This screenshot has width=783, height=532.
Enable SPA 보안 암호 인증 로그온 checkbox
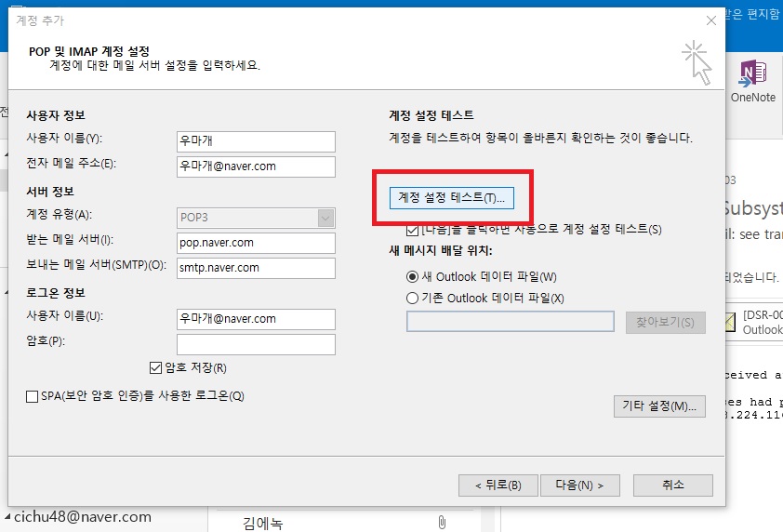pyautogui.click(x=32, y=396)
